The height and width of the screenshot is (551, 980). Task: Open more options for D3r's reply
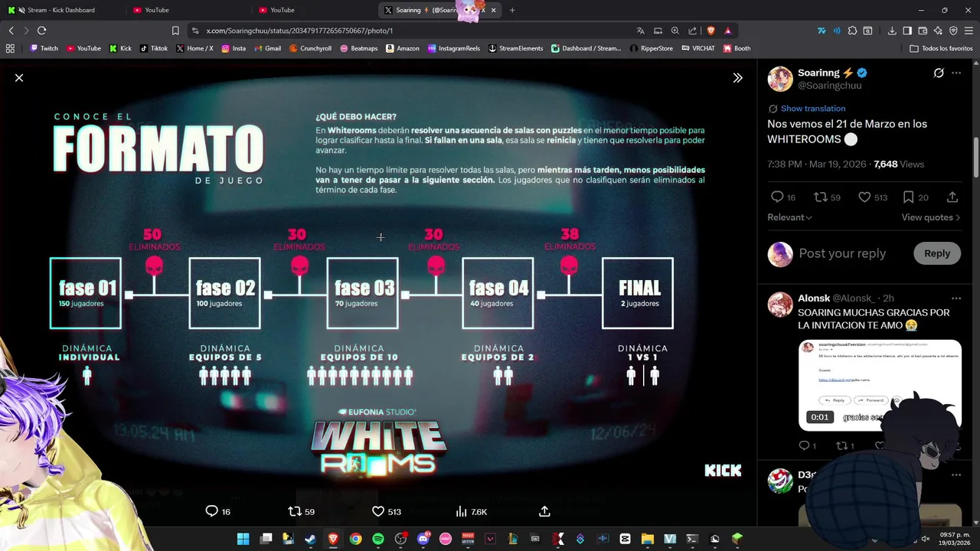tap(956, 474)
